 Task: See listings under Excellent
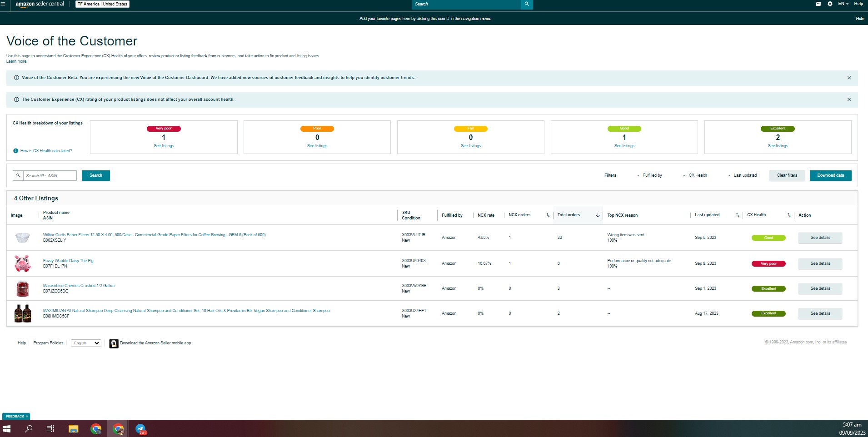click(x=778, y=146)
